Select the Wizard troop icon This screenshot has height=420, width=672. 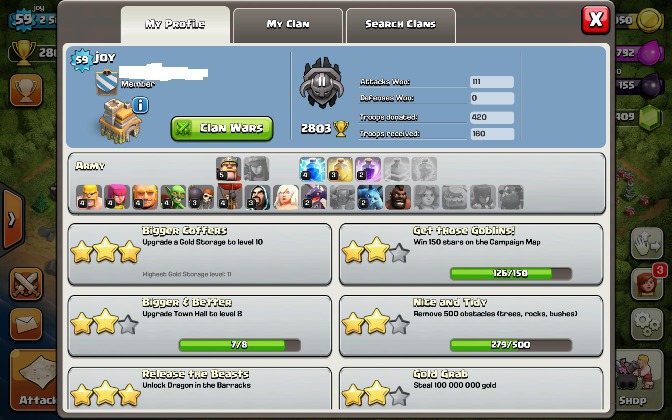point(258,197)
